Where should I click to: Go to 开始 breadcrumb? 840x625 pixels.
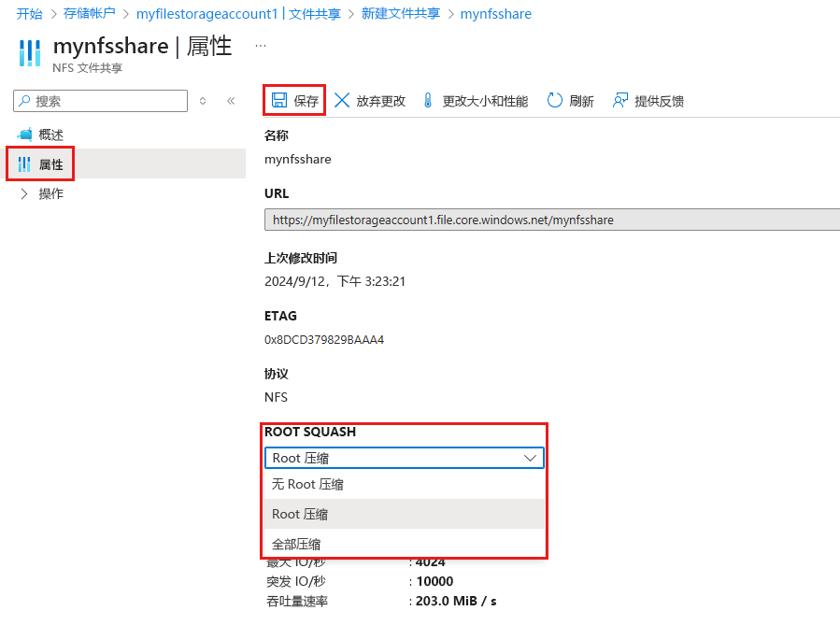29,13
